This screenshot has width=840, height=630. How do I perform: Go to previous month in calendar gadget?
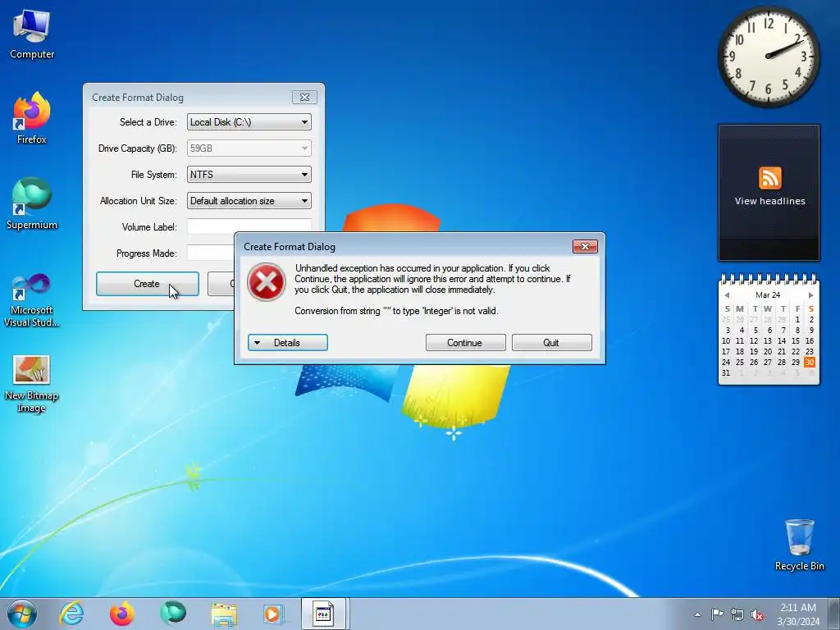coord(727,295)
